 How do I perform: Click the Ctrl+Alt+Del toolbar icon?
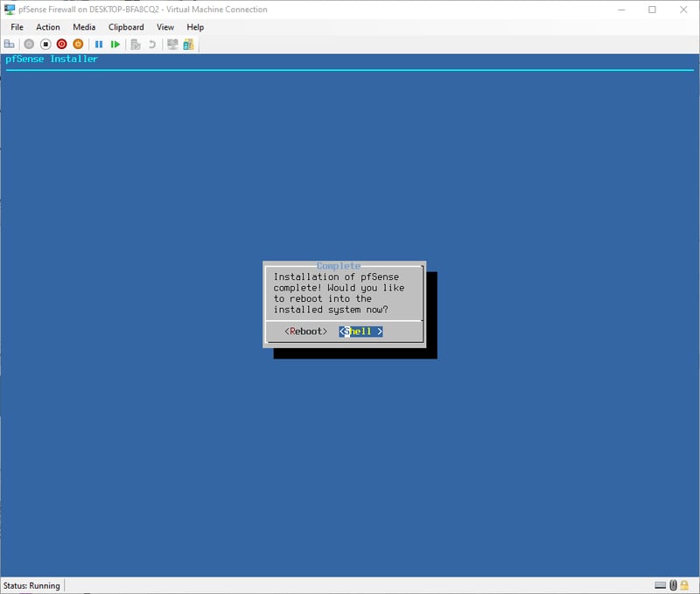coord(10,44)
